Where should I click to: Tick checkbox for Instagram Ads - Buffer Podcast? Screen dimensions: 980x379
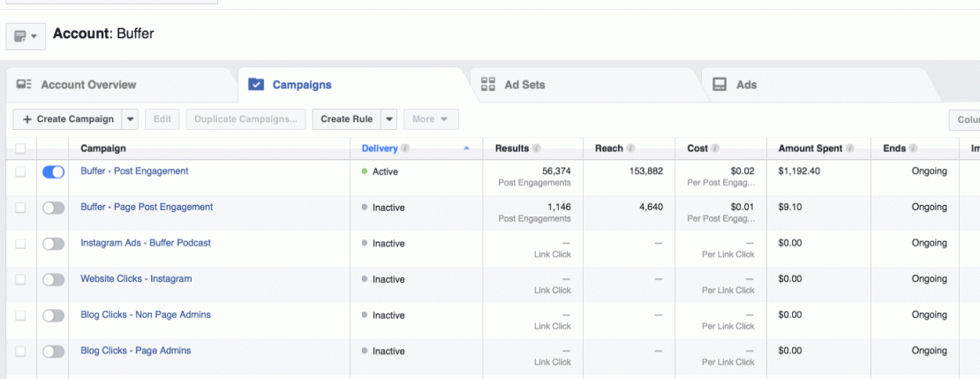click(x=20, y=244)
